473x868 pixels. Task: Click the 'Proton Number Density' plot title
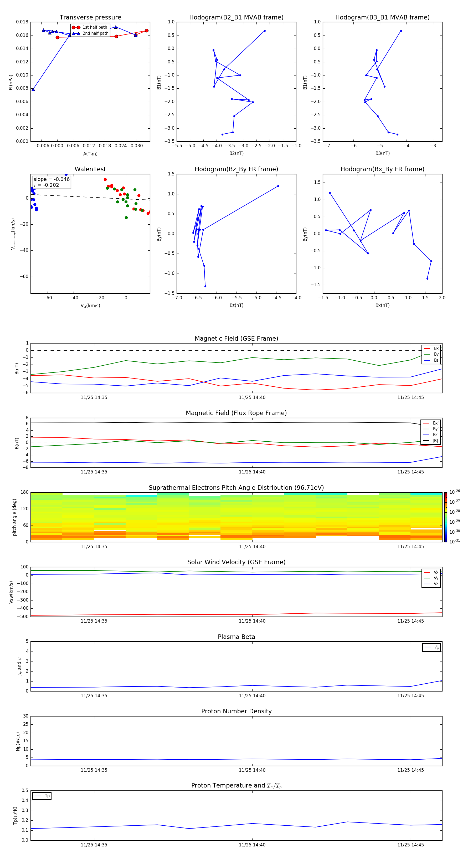coord(236,711)
